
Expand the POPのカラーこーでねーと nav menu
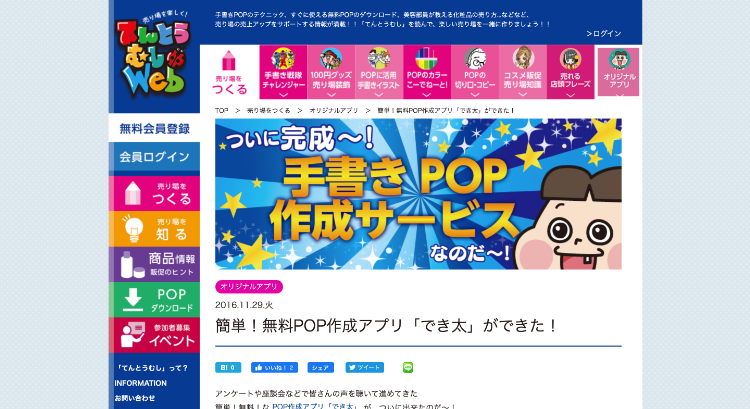(x=427, y=72)
